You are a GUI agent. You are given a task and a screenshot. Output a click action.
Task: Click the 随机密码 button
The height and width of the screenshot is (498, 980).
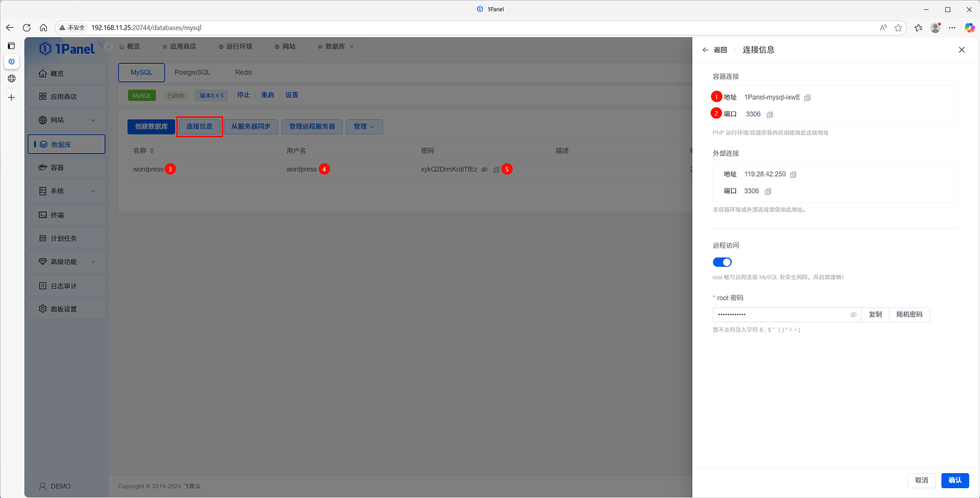[909, 314]
